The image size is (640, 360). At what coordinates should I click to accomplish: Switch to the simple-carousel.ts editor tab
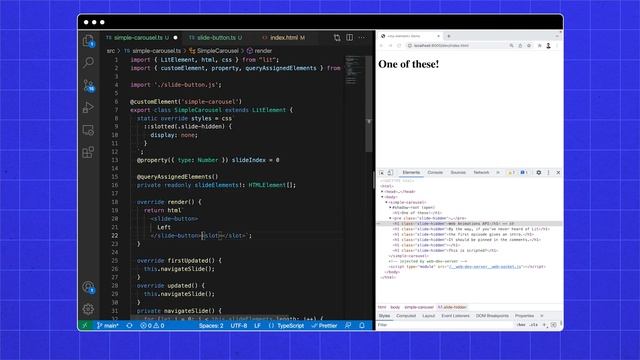point(142,38)
